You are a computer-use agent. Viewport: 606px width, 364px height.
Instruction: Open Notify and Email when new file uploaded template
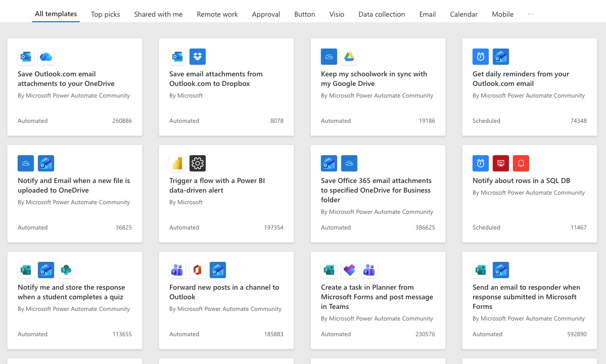pyautogui.click(x=74, y=185)
